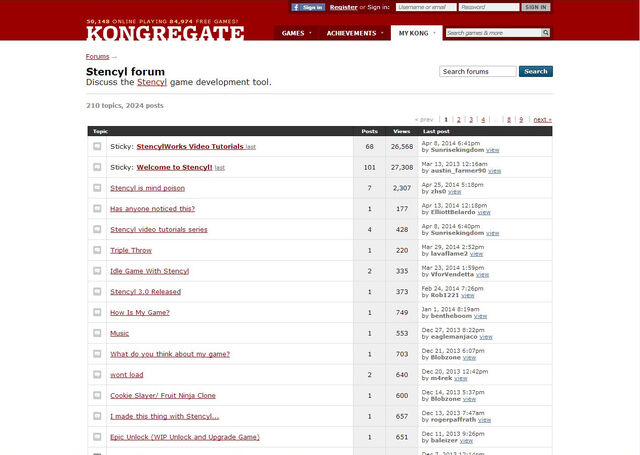Open What do you think about my game? topic
Viewport: 640px width, 455px height.
click(170, 354)
